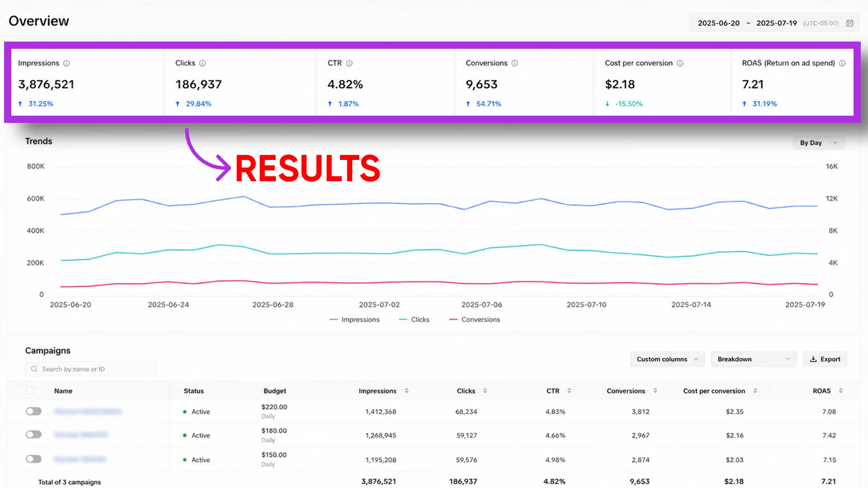The height and width of the screenshot is (488, 868).
Task: Focus the Search by name or ID field
Action: [90, 369]
